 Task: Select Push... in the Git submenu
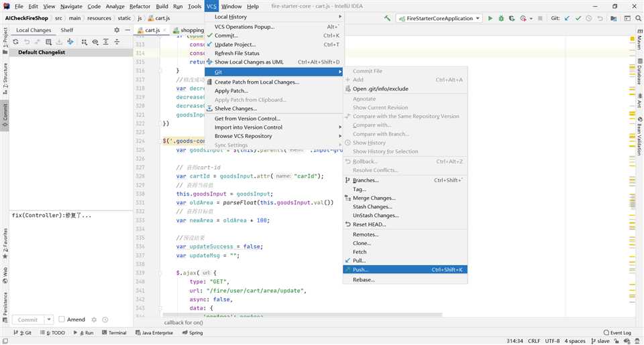(405, 269)
